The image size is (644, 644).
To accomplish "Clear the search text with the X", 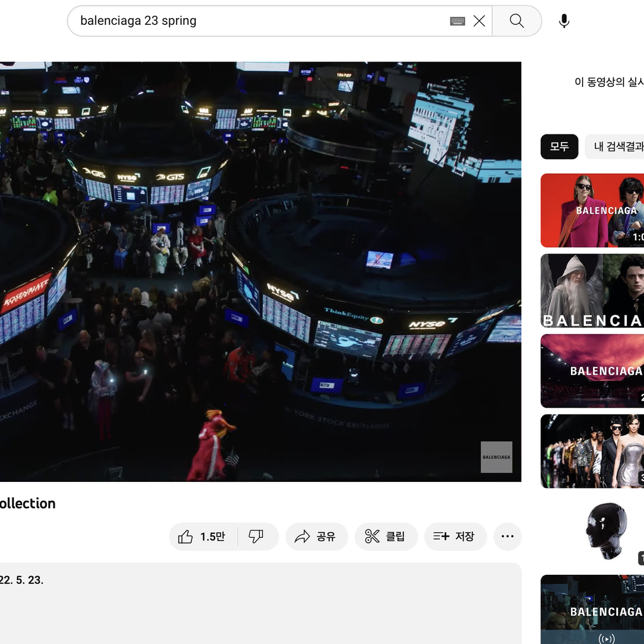I will click(479, 21).
